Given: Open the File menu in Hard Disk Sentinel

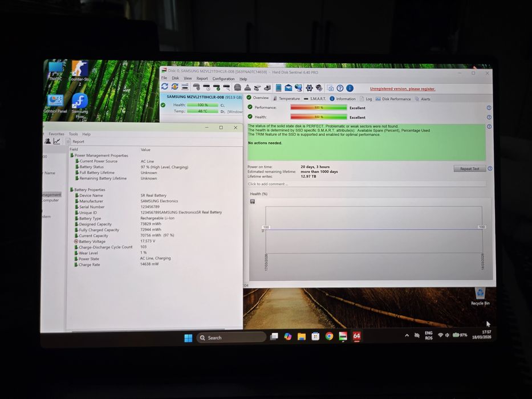Looking at the screenshot, I should [164, 78].
